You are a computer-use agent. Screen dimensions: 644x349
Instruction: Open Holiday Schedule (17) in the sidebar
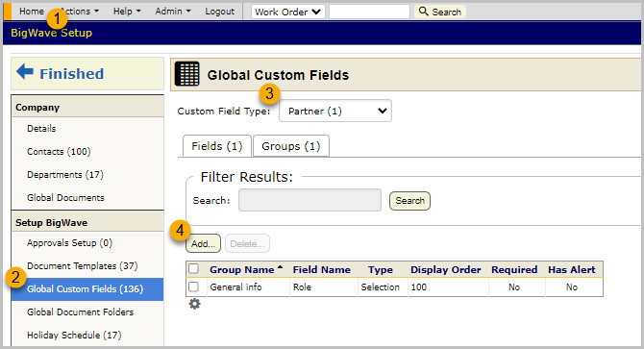pyautogui.click(x=74, y=335)
